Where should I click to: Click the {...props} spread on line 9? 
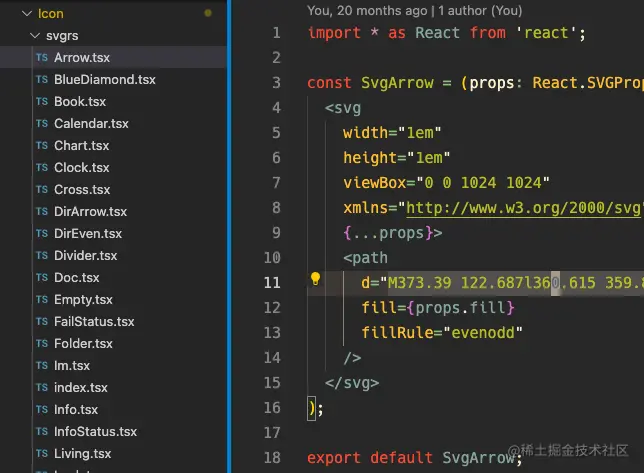coord(388,233)
